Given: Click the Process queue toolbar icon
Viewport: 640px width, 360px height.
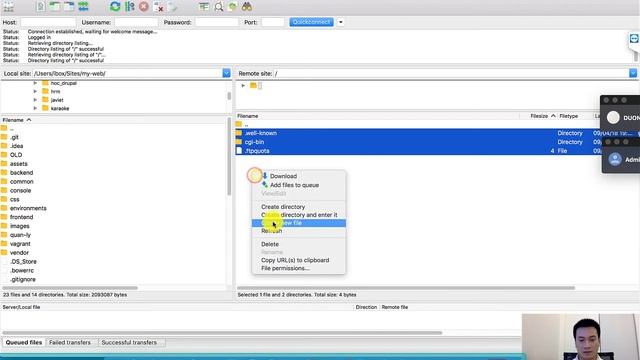Looking at the screenshot, I should [130, 7].
